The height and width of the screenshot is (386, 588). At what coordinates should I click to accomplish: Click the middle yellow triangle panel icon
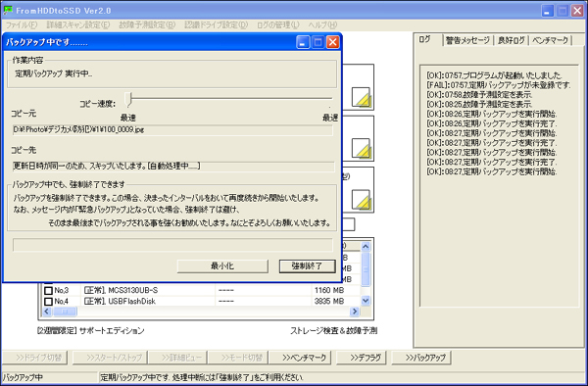click(361, 148)
